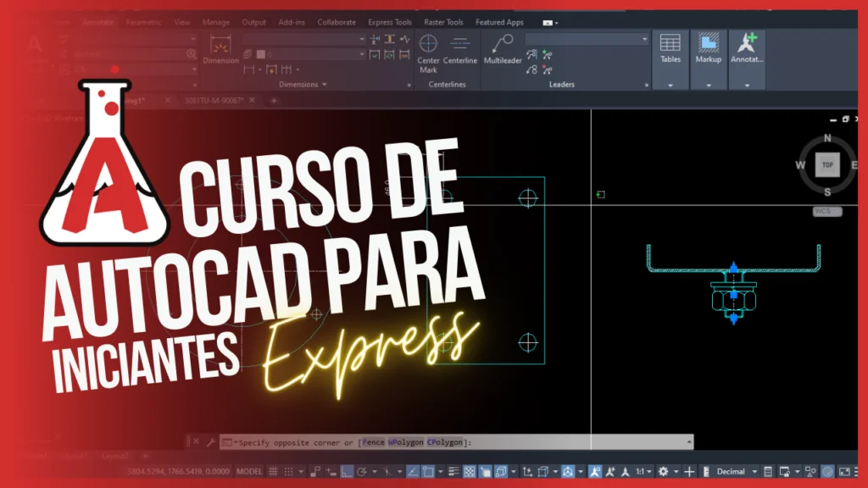Click the coordinates readout in status bar

tap(178, 471)
